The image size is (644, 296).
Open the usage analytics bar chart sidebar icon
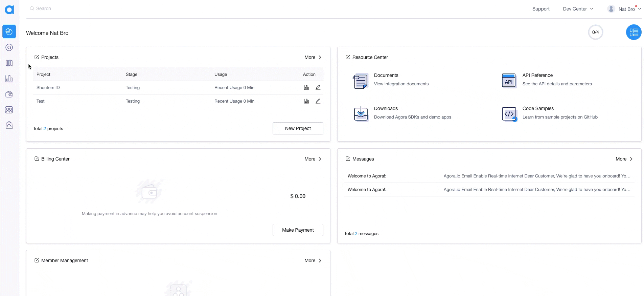[9, 79]
